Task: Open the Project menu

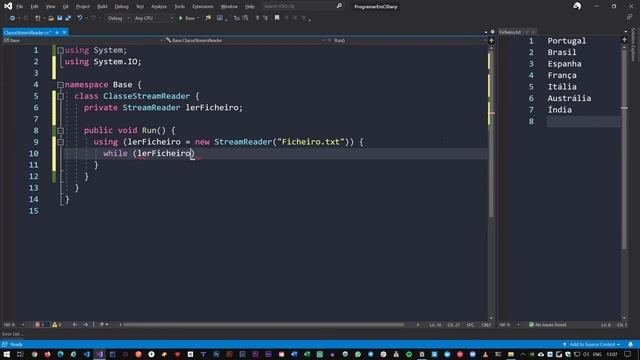Action: 83,7
